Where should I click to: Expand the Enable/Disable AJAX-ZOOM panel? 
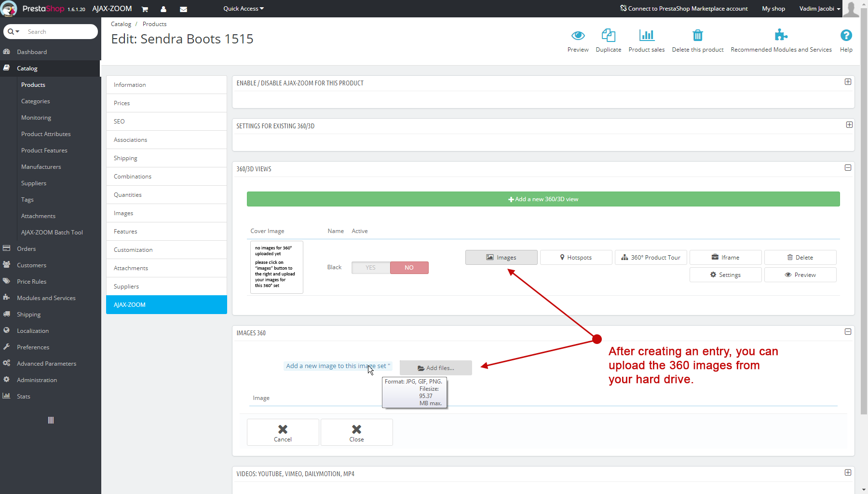click(x=848, y=82)
